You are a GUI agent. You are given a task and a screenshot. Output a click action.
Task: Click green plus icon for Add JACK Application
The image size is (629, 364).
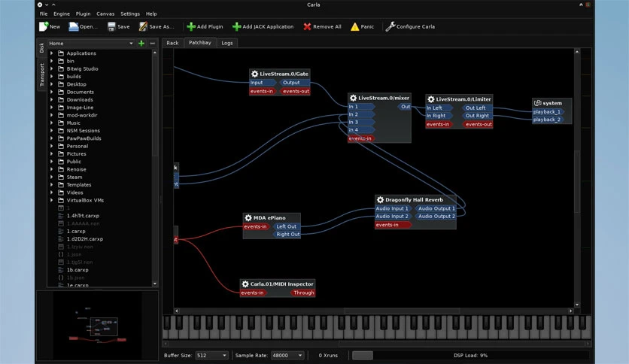tap(237, 26)
